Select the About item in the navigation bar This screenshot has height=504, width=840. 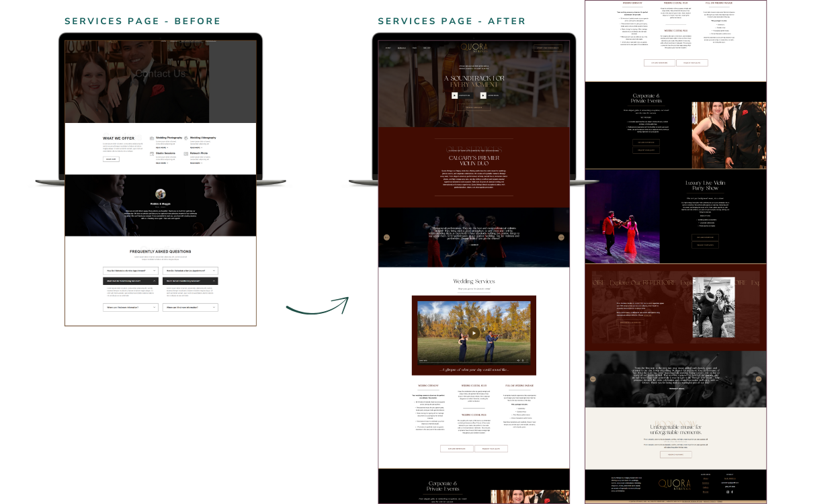click(x=388, y=48)
